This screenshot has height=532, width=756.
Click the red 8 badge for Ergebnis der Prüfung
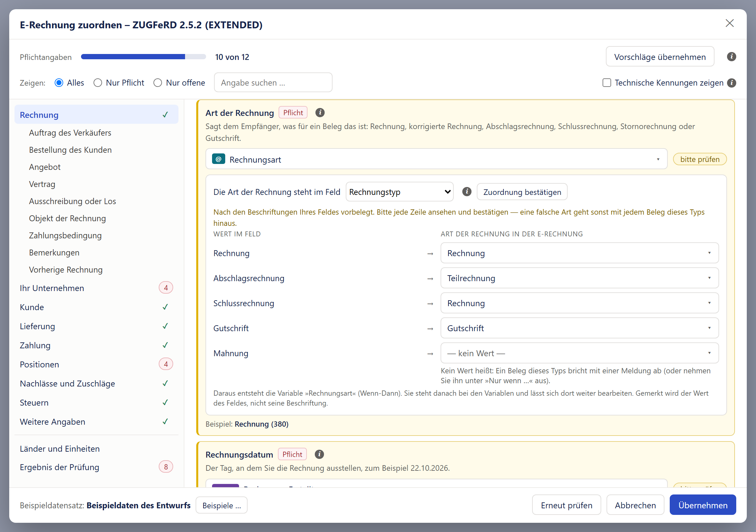coord(166,467)
